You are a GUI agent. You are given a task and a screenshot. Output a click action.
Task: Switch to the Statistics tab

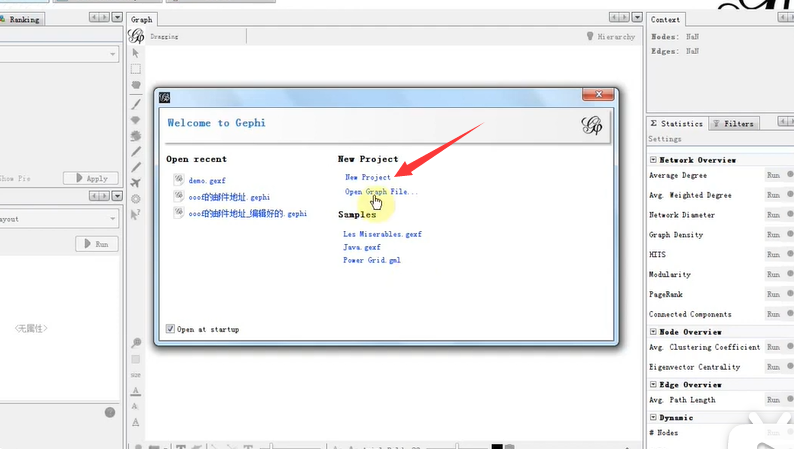677,124
